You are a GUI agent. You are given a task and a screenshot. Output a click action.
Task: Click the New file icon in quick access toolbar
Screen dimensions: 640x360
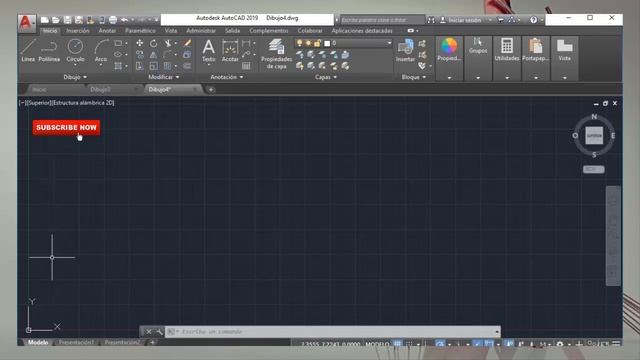point(44,20)
